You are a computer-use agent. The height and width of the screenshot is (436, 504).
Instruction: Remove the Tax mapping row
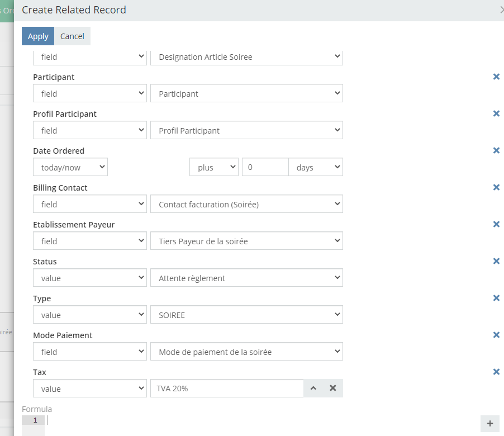coord(496,372)
